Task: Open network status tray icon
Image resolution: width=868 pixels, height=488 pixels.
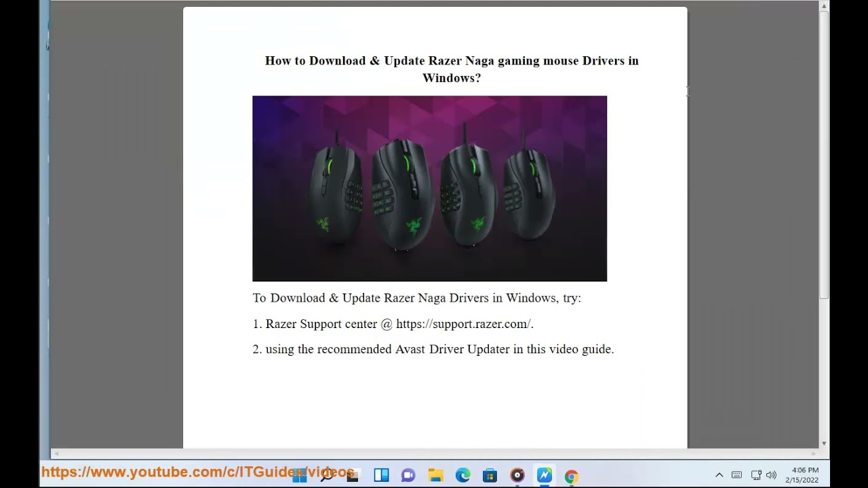Action: (x=756, y=475)
